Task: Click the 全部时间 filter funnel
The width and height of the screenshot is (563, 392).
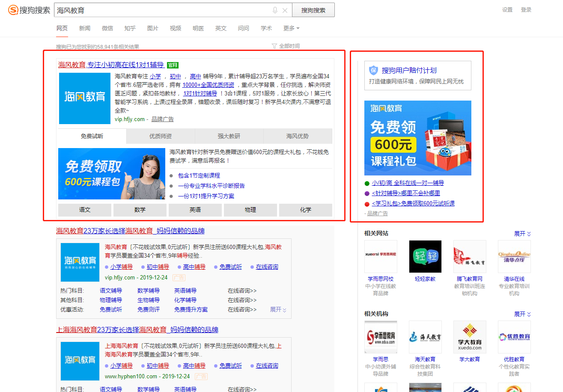Action: click(274, 46)
